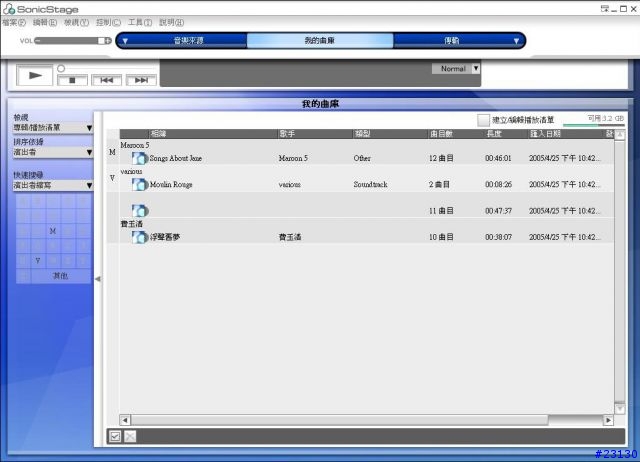Open the album icon for Songs About Jane
Screen dimensions: 640x462
[140, 158]
